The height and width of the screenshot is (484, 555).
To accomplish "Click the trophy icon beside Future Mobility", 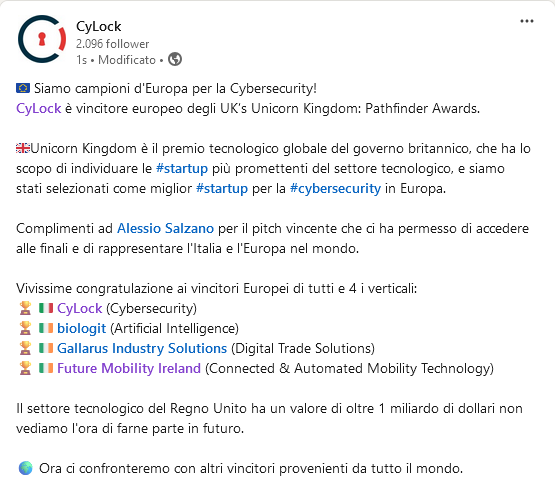I will pos(25,368).
